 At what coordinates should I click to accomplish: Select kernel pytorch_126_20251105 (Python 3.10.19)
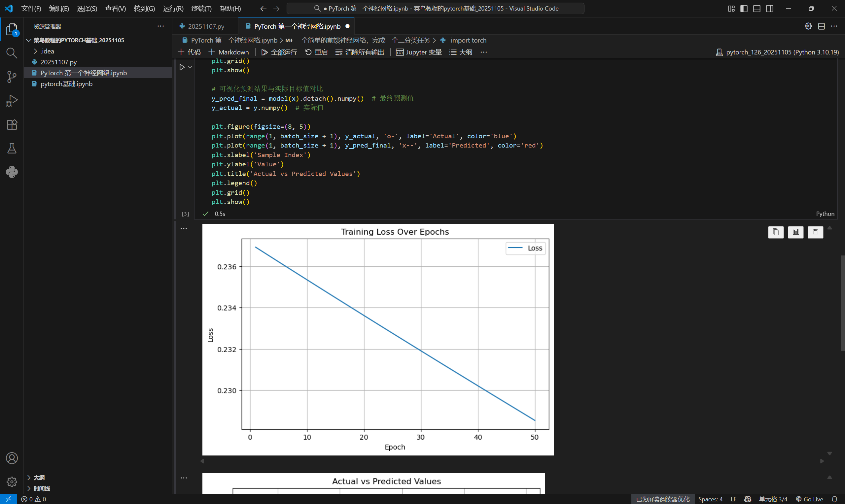tap(777, 52)
